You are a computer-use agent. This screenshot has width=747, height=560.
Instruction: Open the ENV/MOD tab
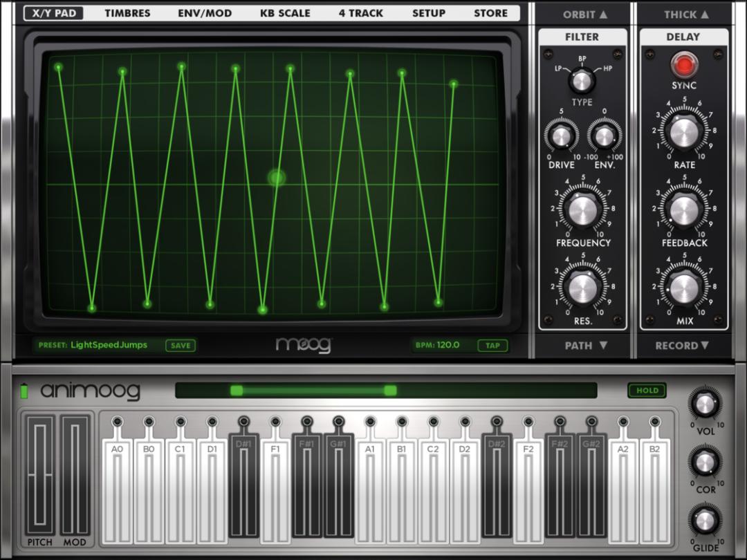tap(204, 13)
